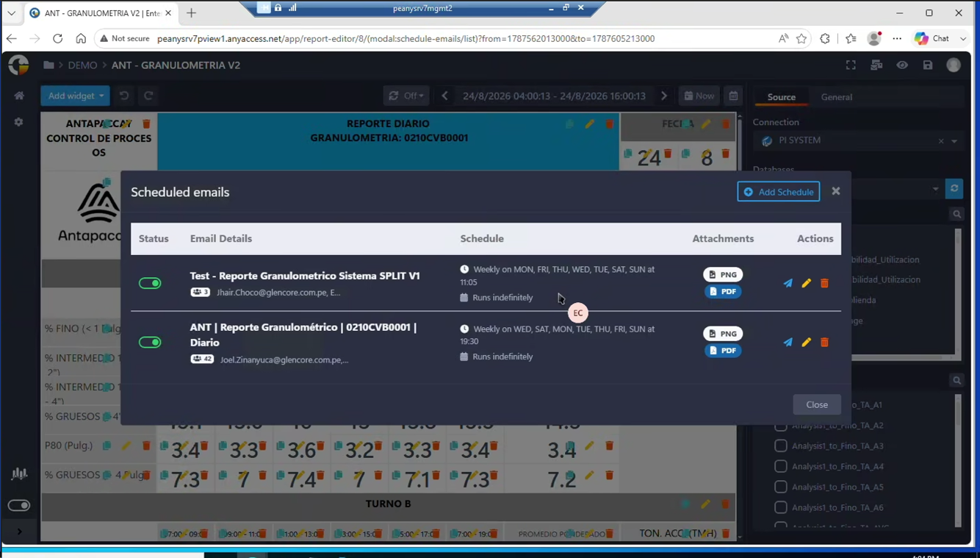Send the ANT Reporte Granulométrico Diario email now
The width and height of the screenshot is (980, 558).
(x=788, y=342)
